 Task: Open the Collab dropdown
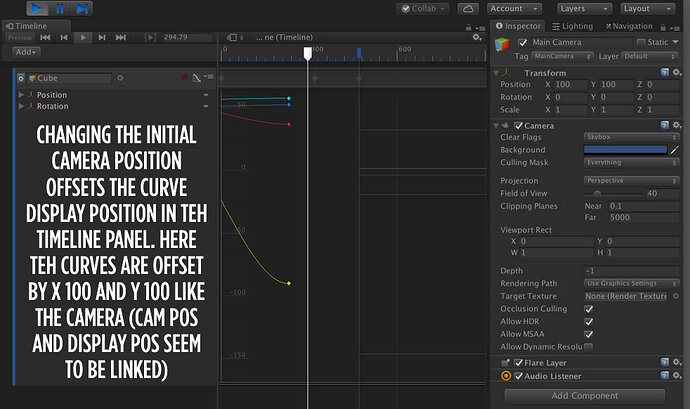click(x=423, y=8)
